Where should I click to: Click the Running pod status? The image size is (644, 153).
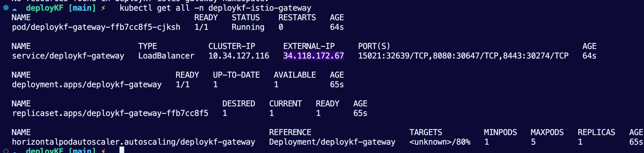click(248, 27)
